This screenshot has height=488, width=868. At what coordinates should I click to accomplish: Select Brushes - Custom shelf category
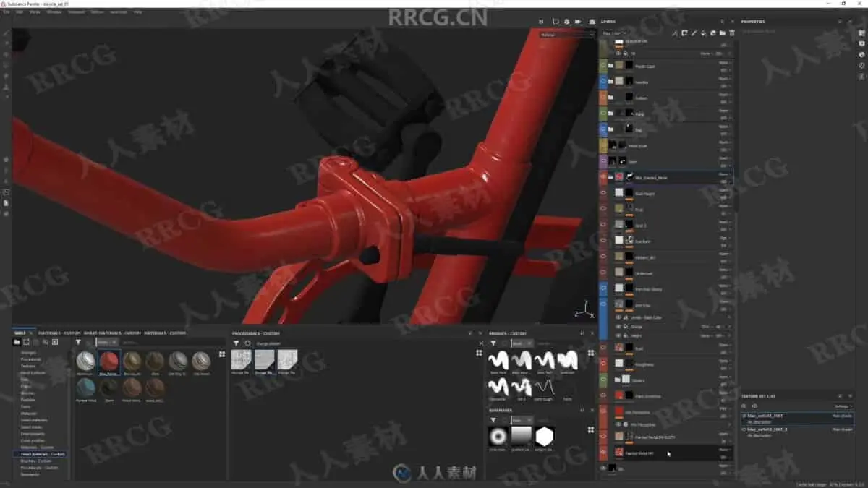click(38, 461)
